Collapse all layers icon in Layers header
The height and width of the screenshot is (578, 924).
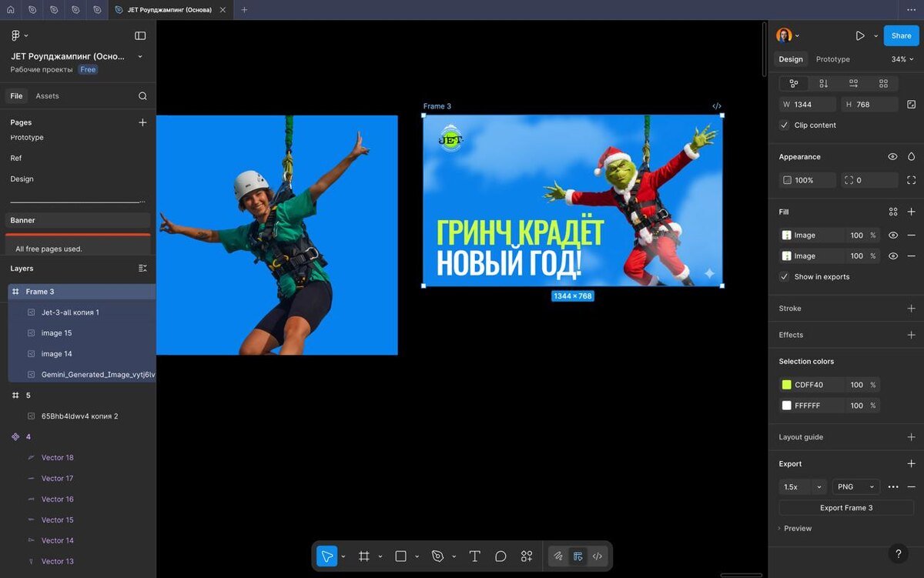pyautogui.click(x=142, y=269)
